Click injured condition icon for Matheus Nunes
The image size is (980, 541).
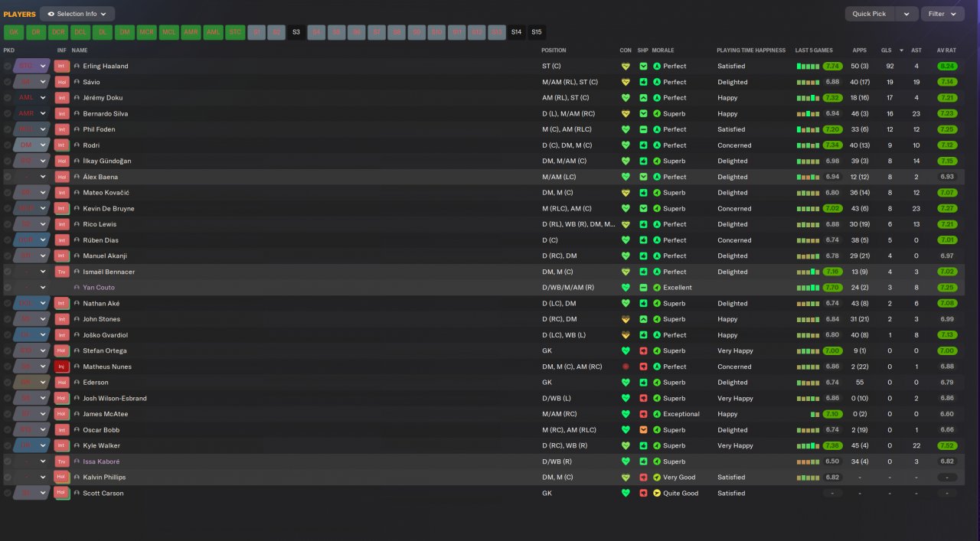click(626, 367)
